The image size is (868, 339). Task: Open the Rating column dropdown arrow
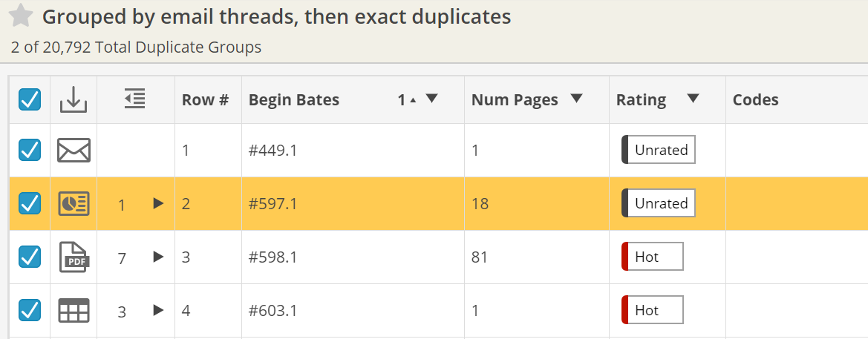(x=693, y=99)
